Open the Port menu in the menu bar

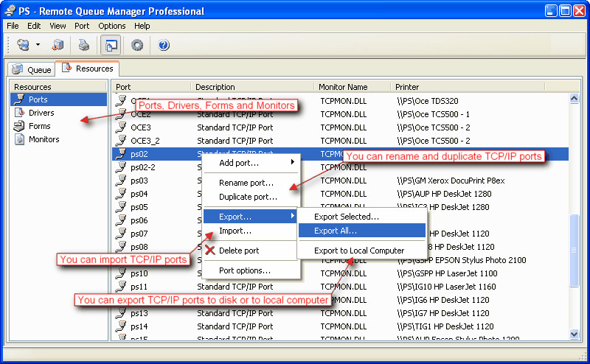(81, 26)
